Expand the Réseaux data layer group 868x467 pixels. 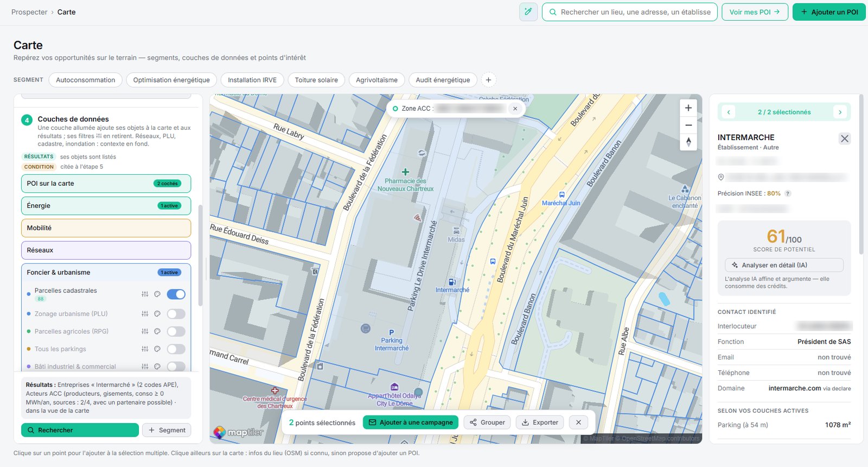[106, 250]
